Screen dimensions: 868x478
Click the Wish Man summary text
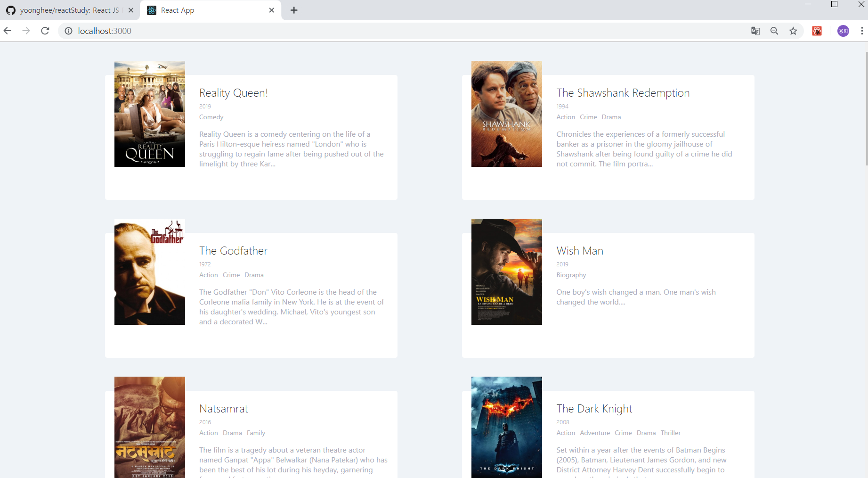pos(636,297)
